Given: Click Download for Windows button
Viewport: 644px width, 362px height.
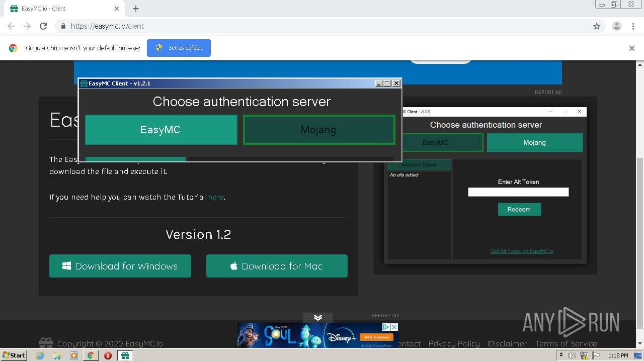Looking at the screenshot, I should [x=120, y=266].
